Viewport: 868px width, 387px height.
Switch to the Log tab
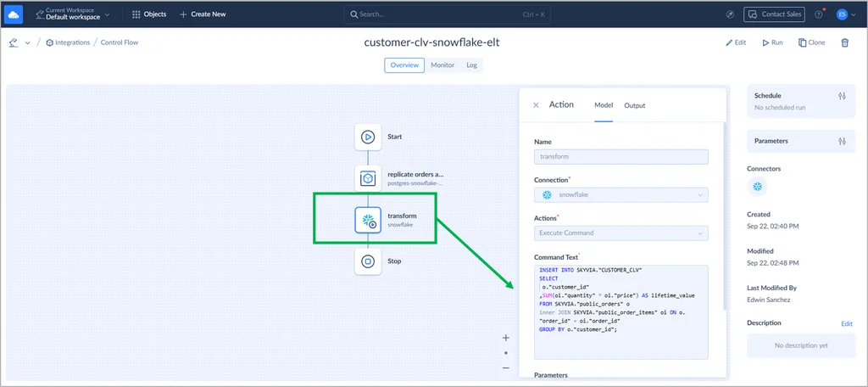[x=471, y=65]
